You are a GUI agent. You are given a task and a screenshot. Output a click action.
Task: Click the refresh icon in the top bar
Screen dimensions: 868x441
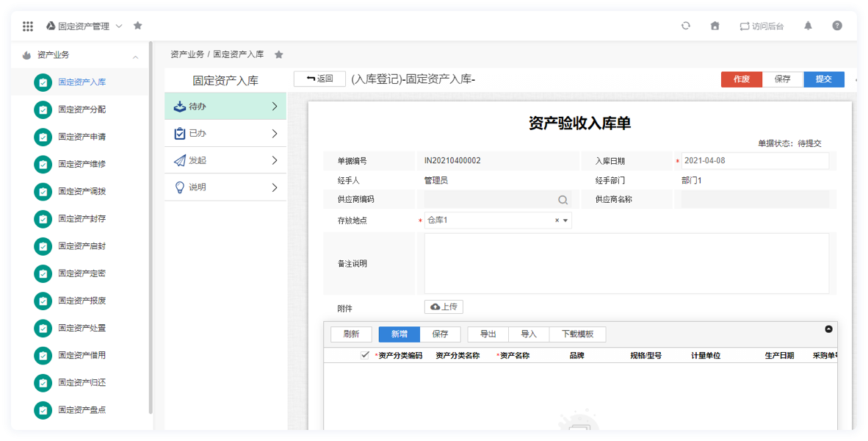686,25
